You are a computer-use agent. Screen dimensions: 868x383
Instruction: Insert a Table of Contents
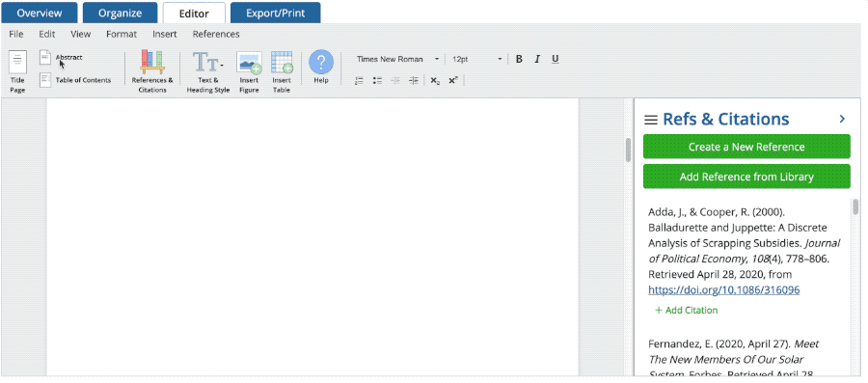[75, 80]
